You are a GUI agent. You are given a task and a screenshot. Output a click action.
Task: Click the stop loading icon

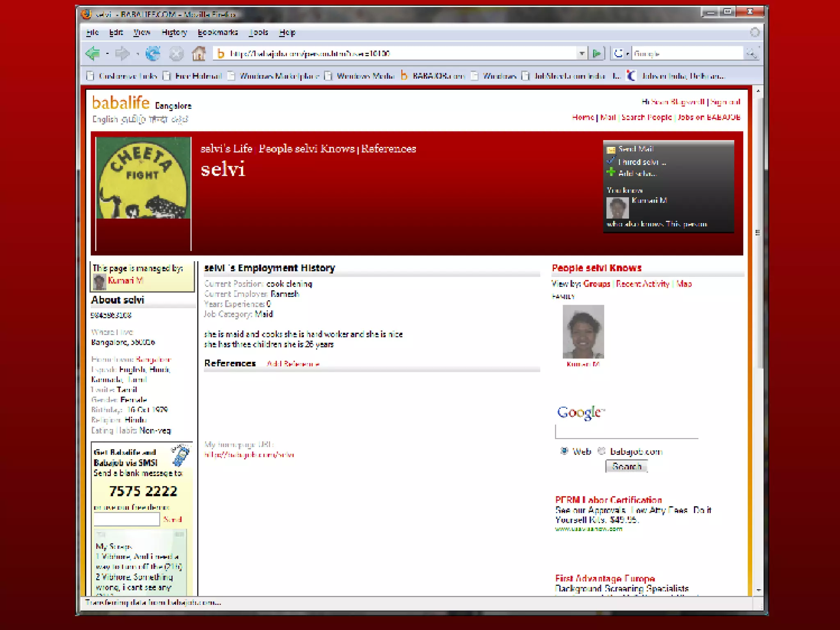176,53
